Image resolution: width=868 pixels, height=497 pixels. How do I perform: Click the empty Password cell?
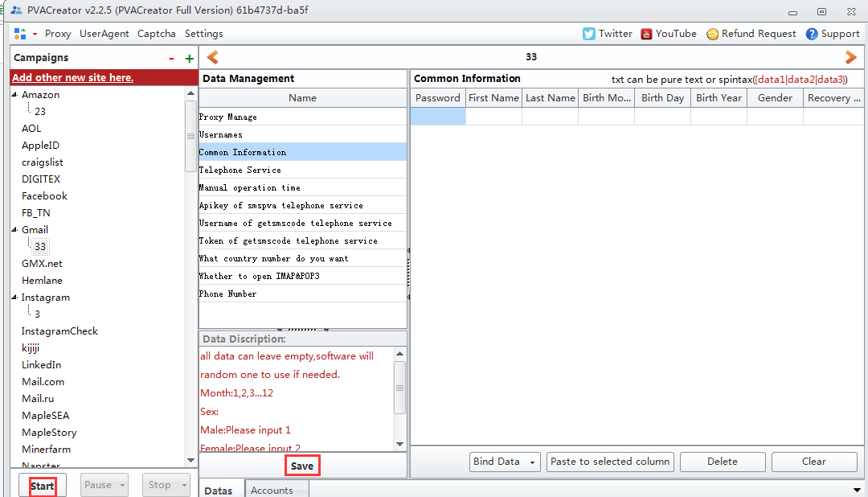[438, 117]
